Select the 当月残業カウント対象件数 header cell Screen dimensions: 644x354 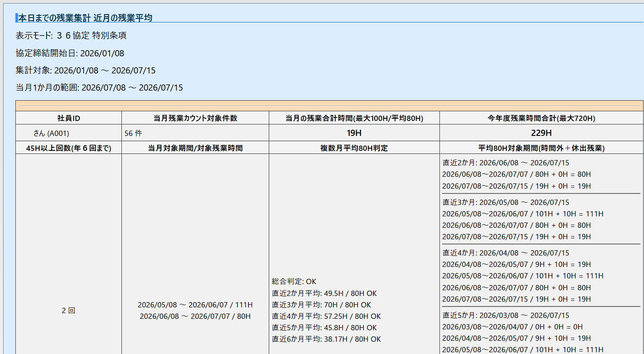coord(195,118)
